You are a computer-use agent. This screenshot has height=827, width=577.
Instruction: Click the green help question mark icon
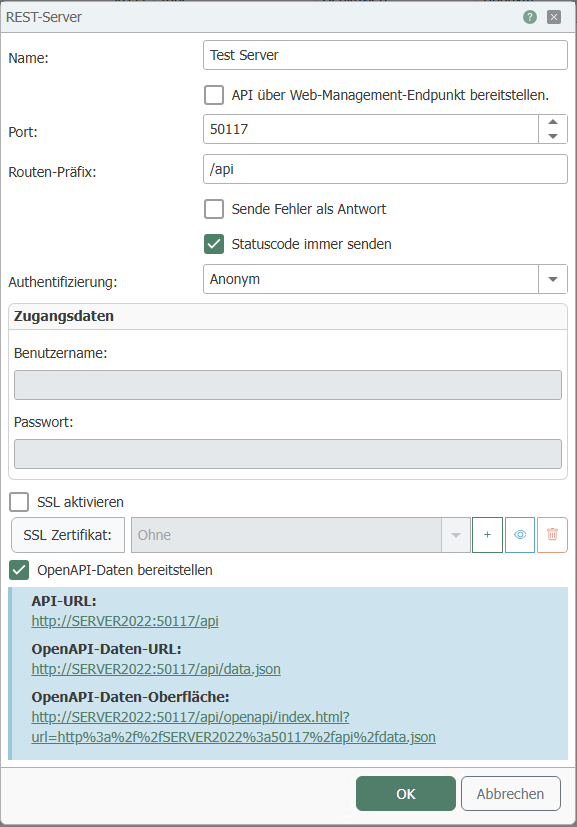[x=530, y=17]
